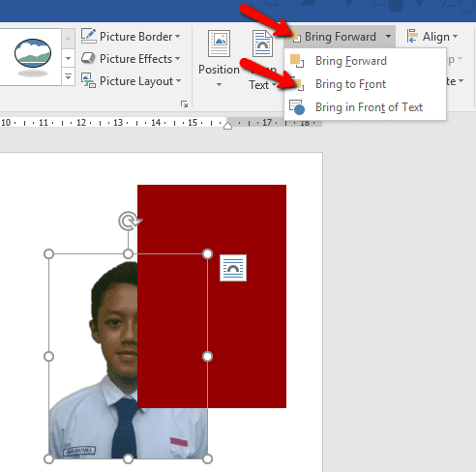Click the Position icon button
The image size is (476, 472).
(219, 44)
